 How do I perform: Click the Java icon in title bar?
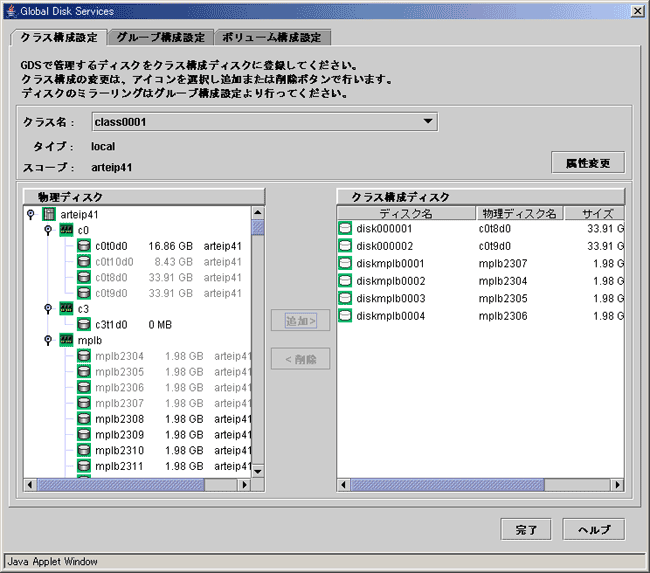click(x=12, y=11)
